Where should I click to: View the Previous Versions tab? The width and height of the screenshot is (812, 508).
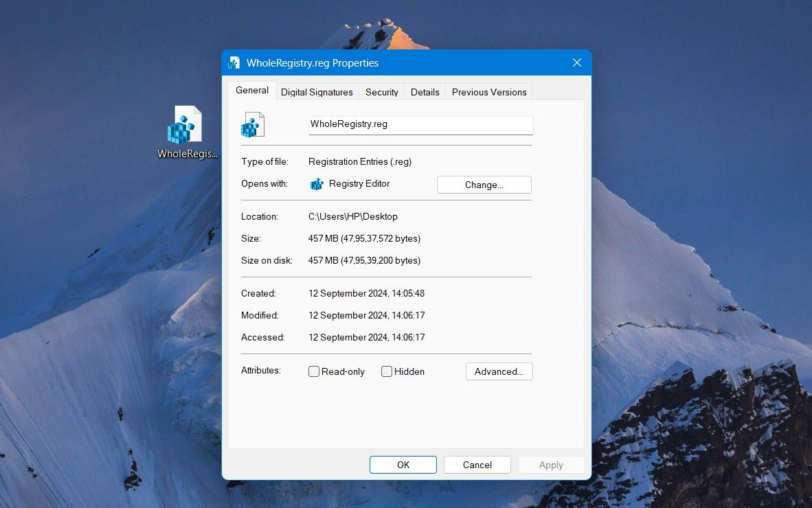pos(489,92)
